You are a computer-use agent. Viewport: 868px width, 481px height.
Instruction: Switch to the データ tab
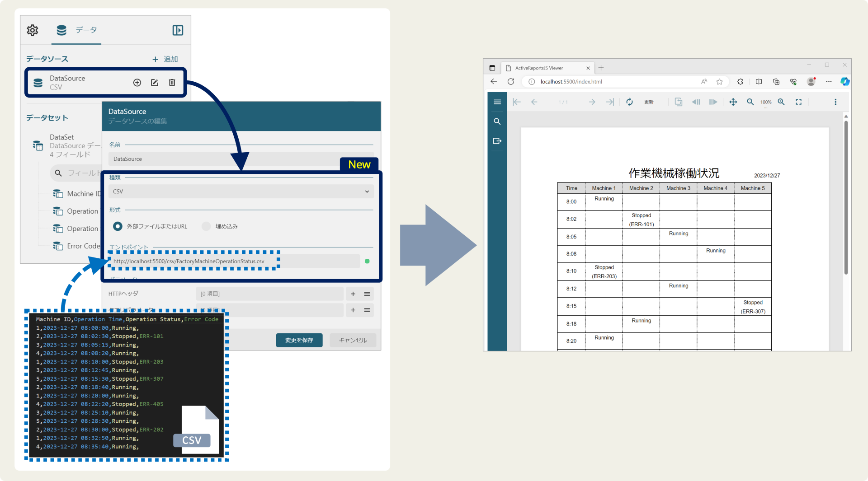point(76,30)
